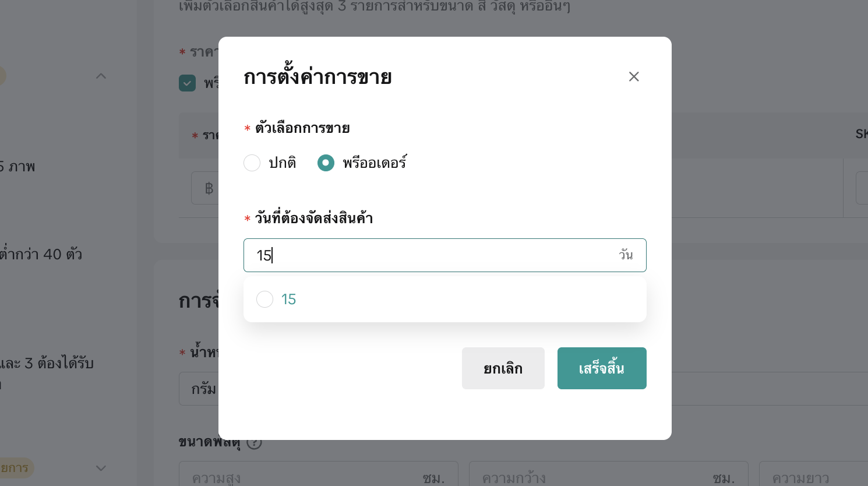Click the baht price input field

pyautogui.click(x=204, y=188)
